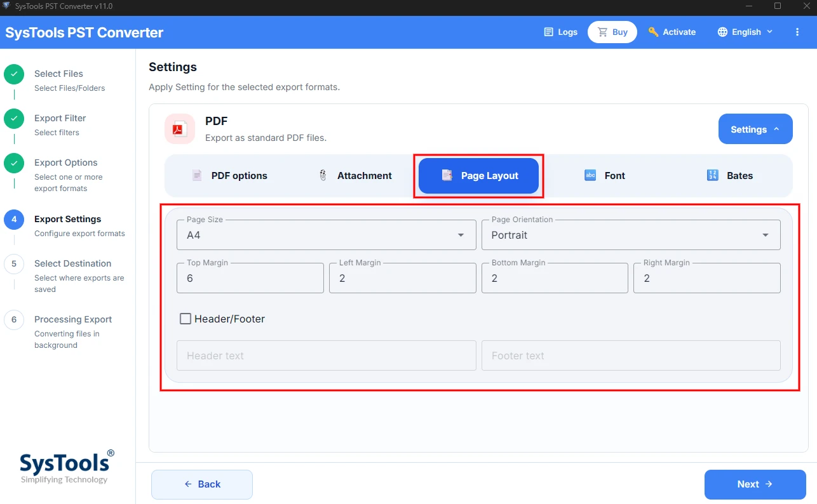Open the Logs button
The height and width of the screenshot is (504, 817).
tap(561, 32)
